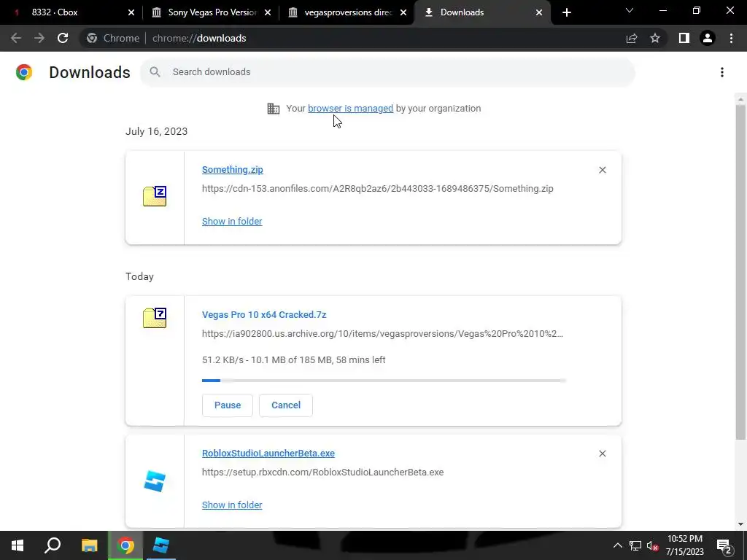Click the browser forward arrow
The image size is (747, 560).
(39, 38)
